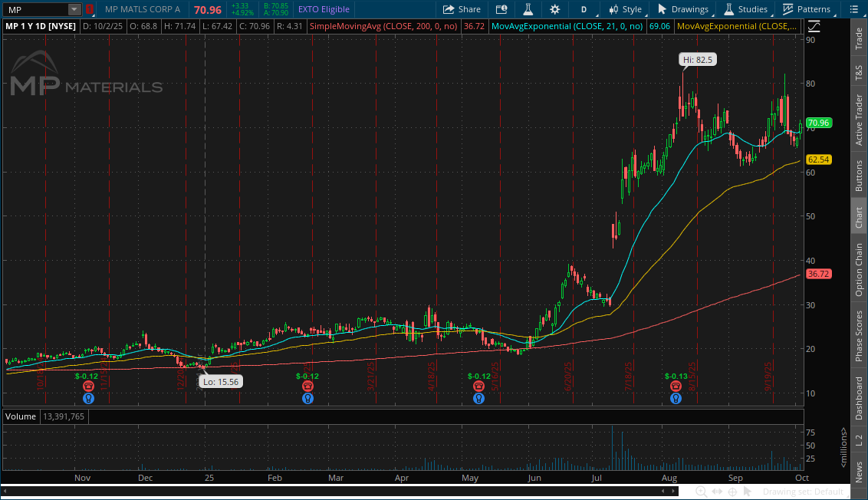The image size is (868, 500).
Task: Click the flask icon next to Share
Action: [528, 9]
